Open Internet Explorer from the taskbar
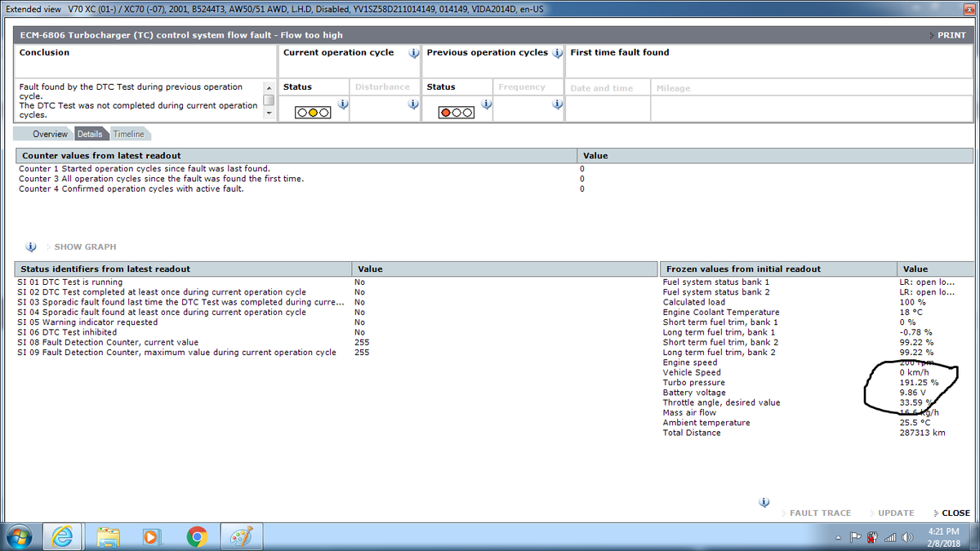Screen dimensions: 980x551 tap(63, 536)
